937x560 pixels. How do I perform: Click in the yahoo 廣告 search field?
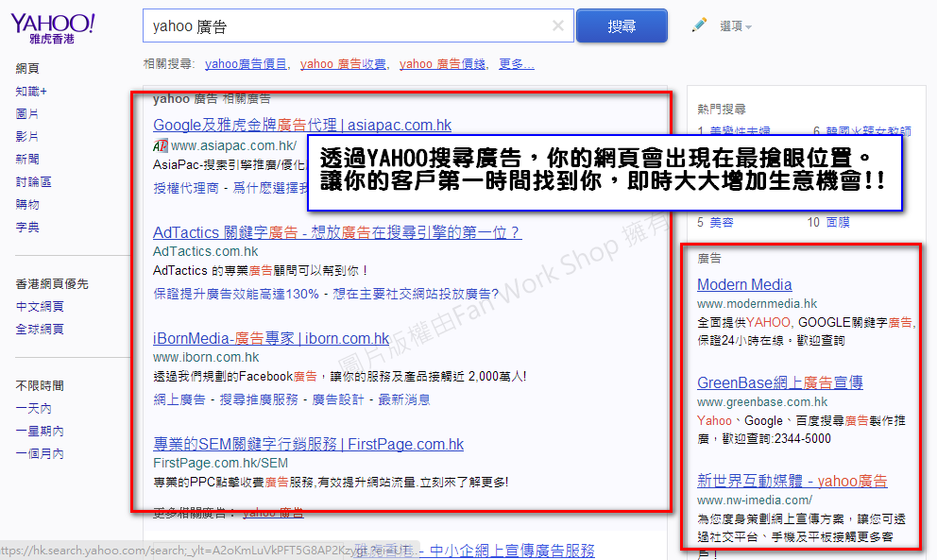[x=349, y=26]
